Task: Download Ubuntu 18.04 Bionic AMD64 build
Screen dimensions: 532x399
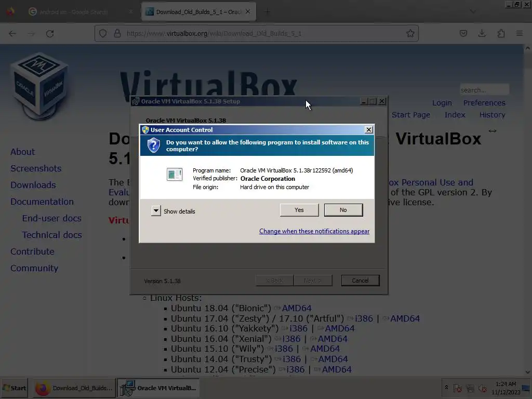Action: pos(297,308)
